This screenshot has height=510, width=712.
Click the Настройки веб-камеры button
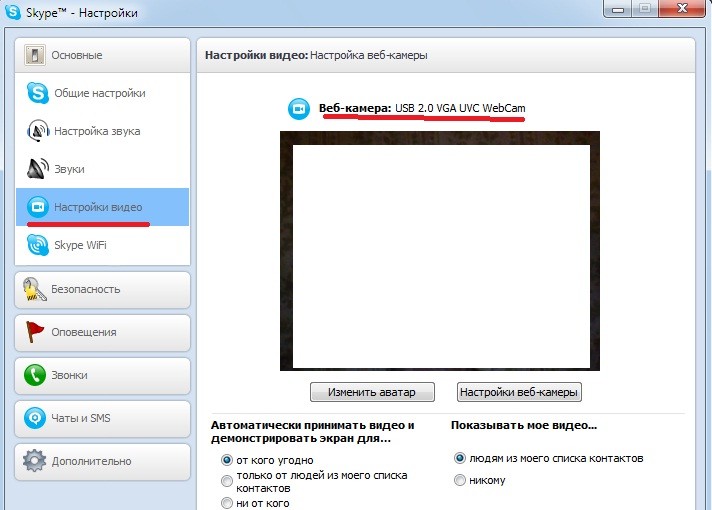click(x=519, y=392)
